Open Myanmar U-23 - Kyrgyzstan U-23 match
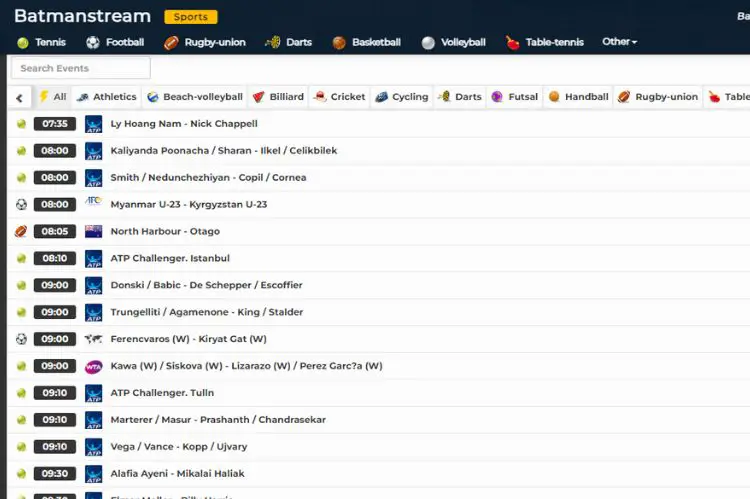 (188, 204)
